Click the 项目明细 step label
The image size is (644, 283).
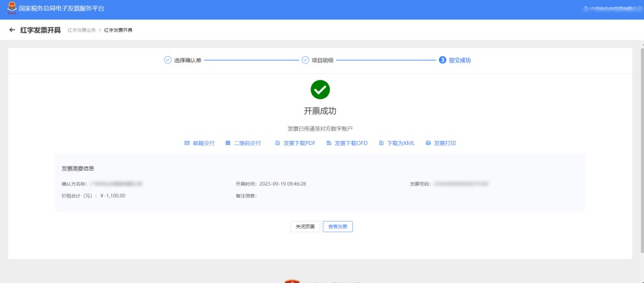click(323, 60)
